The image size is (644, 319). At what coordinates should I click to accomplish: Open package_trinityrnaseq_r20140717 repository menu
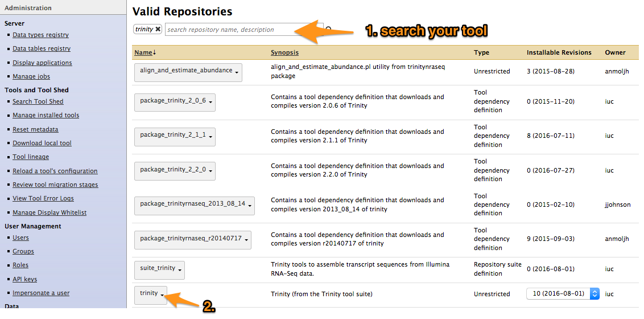[193, 240]
